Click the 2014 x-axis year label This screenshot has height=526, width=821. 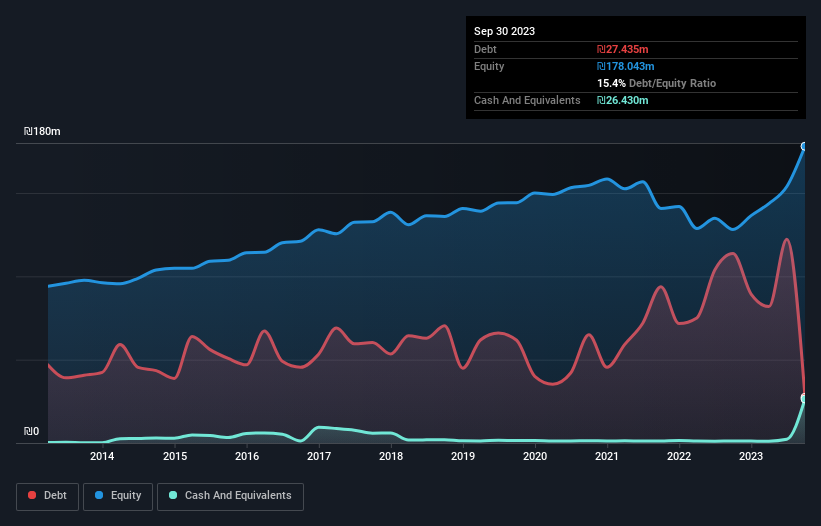[102, 457]
